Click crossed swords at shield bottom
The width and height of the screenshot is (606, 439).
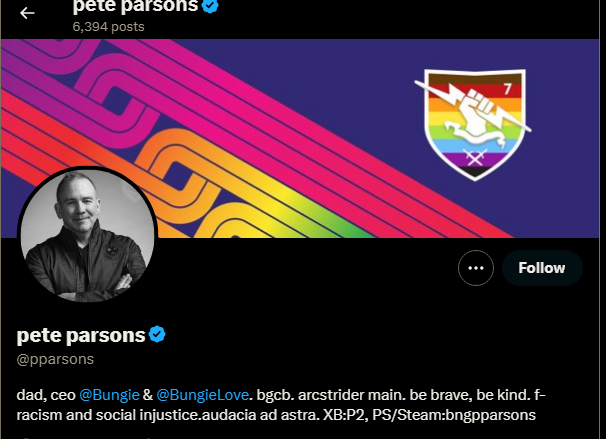[x=474, y=158]
